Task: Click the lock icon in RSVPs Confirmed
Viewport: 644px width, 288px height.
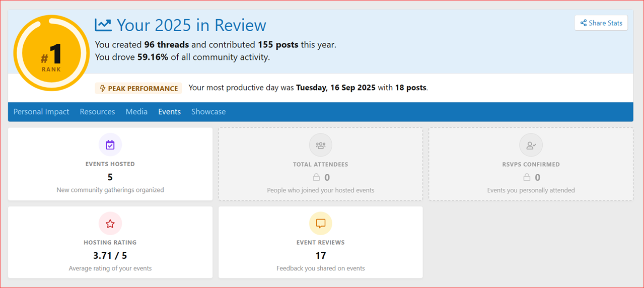Action: (527, 177)
